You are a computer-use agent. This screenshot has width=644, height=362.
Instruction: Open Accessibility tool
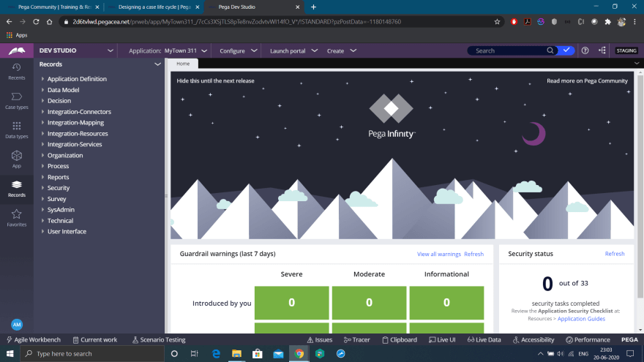coord(533,340)
